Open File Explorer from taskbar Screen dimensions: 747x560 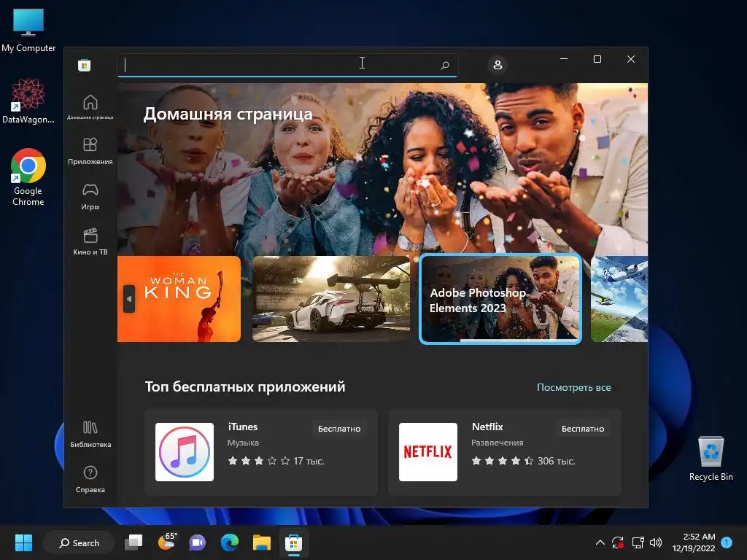click(262, 542)
